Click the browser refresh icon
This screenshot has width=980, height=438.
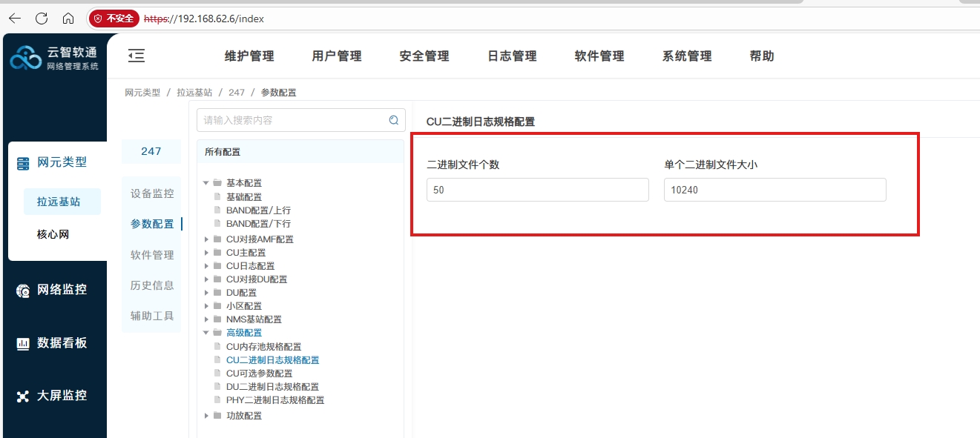pos(42,19)
